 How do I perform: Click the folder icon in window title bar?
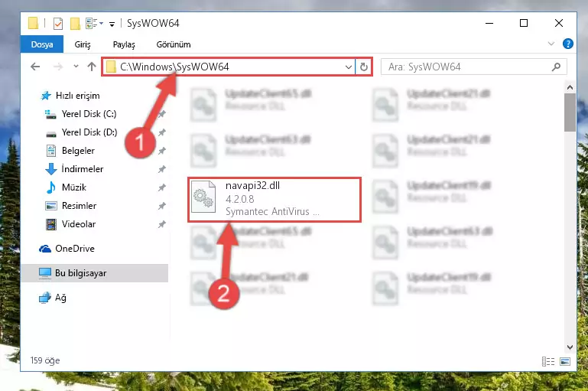(x=34, y=23)
